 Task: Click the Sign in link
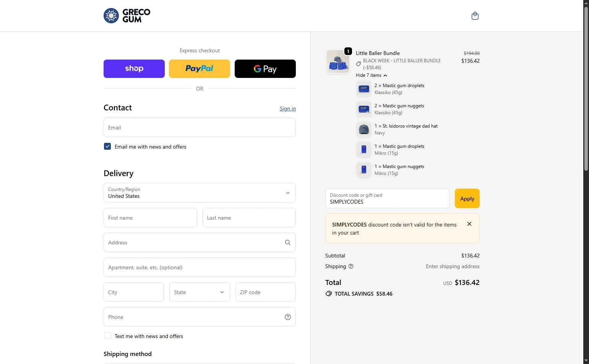[288, 108]
